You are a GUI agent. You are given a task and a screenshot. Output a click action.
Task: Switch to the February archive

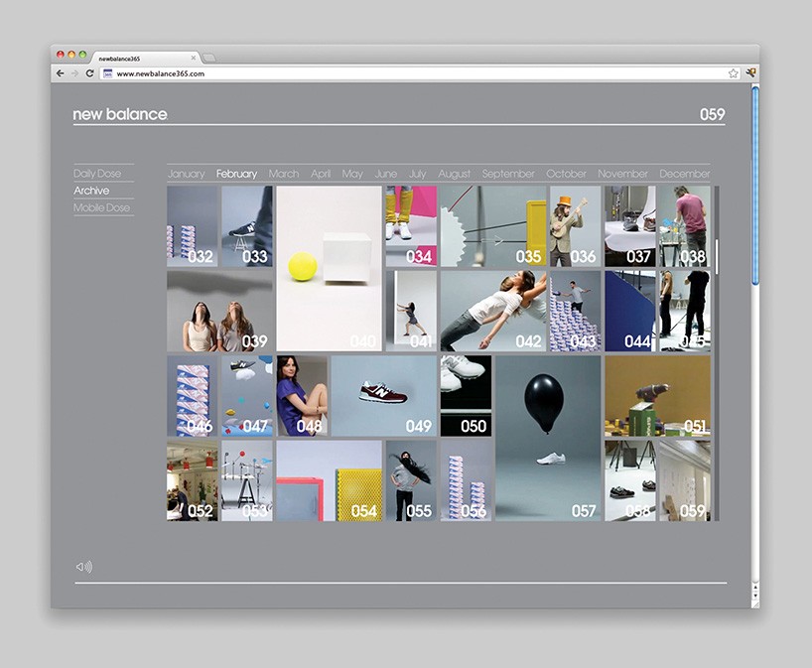[x=236, y=174]
